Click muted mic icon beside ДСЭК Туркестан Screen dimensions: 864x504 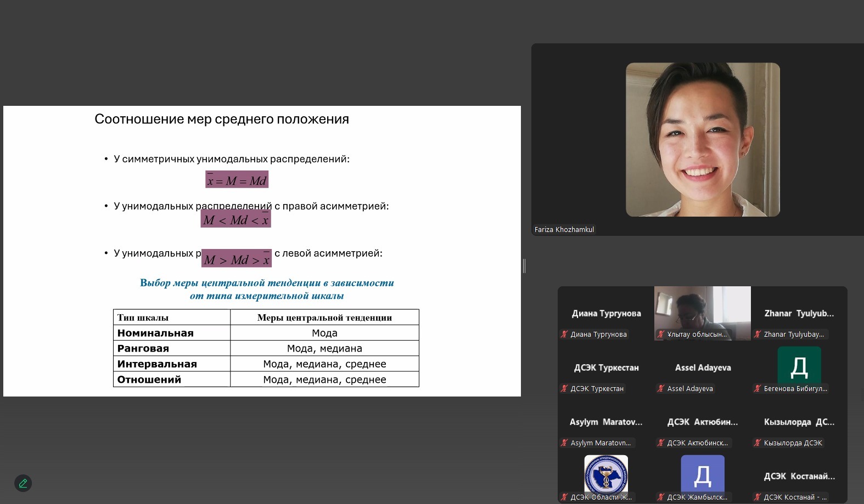(564, 388)
